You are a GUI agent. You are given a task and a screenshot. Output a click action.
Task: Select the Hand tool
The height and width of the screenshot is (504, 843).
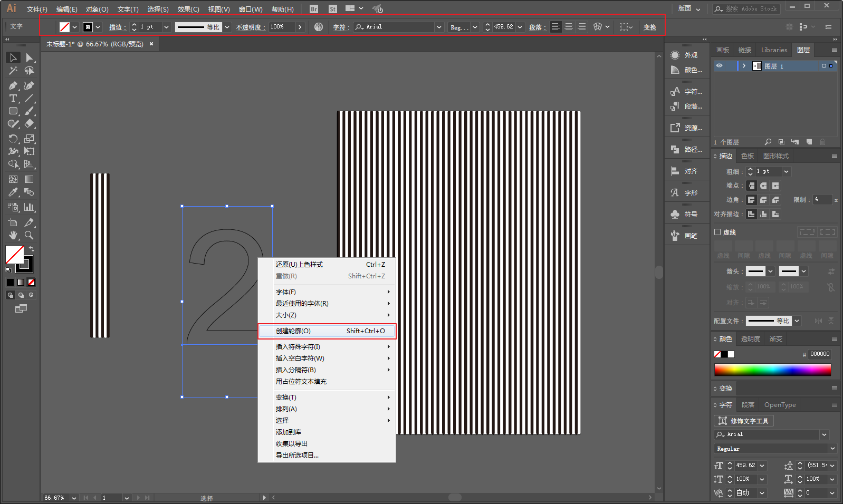coord(13,235)
